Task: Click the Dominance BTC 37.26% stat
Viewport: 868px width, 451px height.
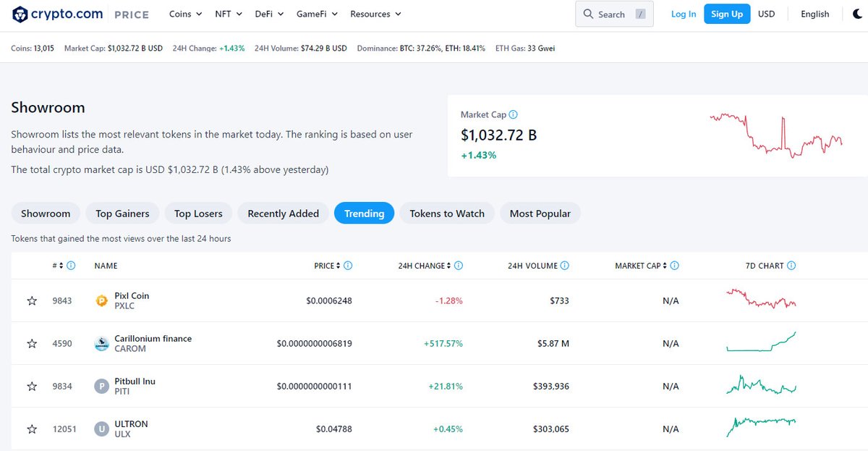Action: tap(421, 49)
